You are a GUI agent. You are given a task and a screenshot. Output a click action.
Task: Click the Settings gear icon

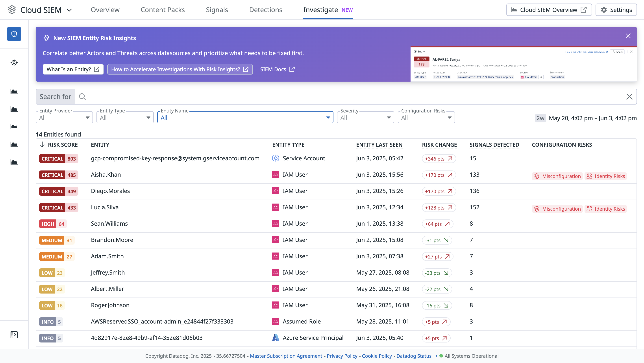click(x=604, y=10)
